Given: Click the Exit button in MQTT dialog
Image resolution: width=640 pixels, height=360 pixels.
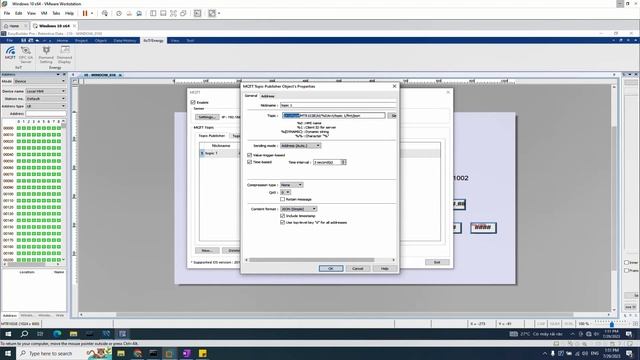Looking at the screenshot, I should click(x=437, y=262).
